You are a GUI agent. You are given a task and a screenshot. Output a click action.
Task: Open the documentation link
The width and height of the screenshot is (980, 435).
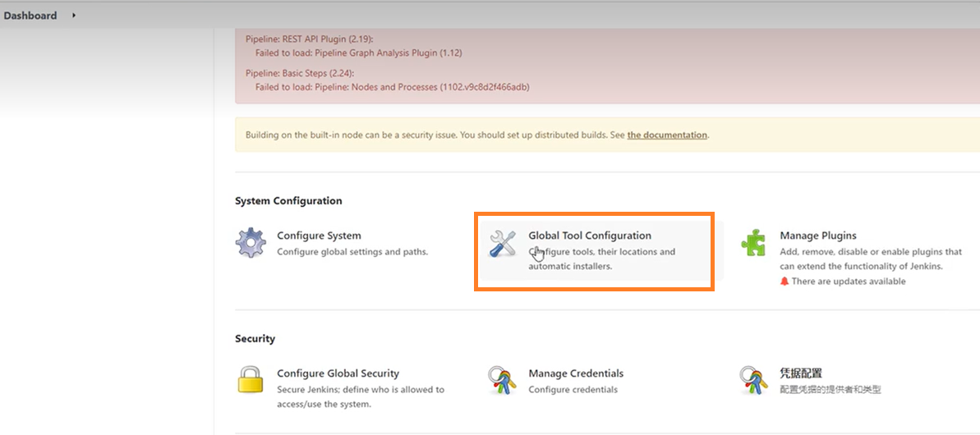tap(667, 135)
